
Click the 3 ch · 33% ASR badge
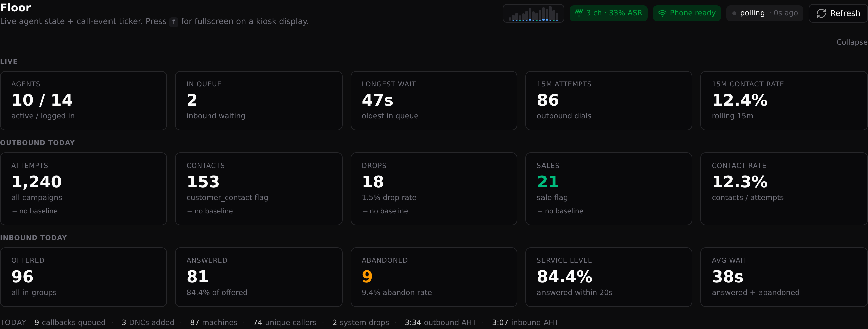tap(608, 13)
